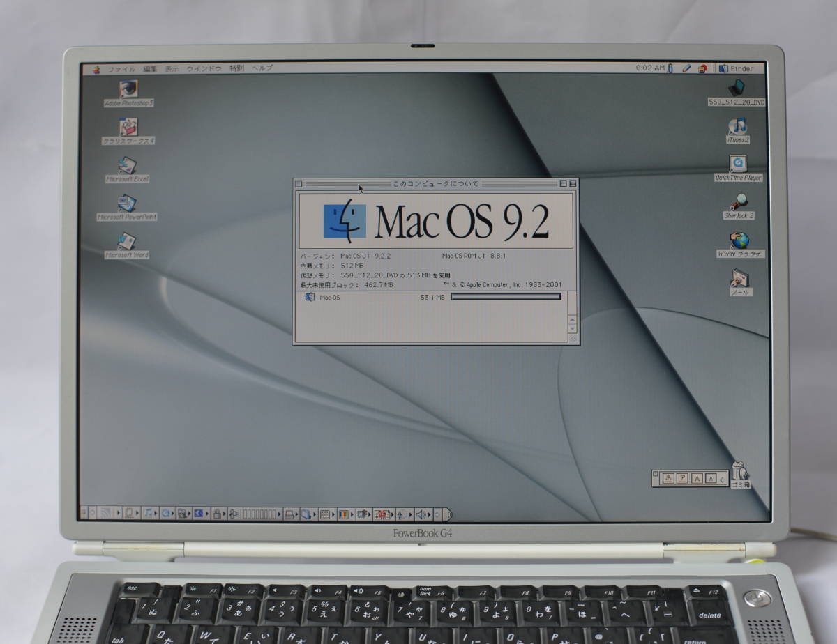The height and width of the screenshot is (644, 837).
Task: Switch input to half-width A mode
Action: (710, 478)
